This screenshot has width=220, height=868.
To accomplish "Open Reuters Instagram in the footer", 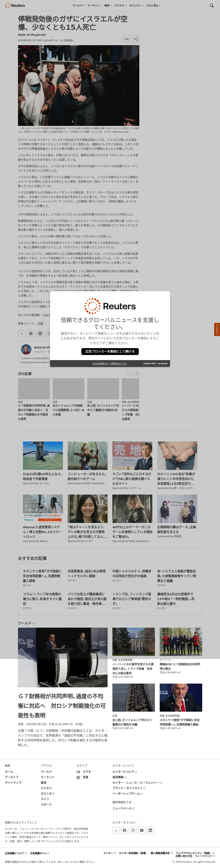I will [x=133, y=830].
